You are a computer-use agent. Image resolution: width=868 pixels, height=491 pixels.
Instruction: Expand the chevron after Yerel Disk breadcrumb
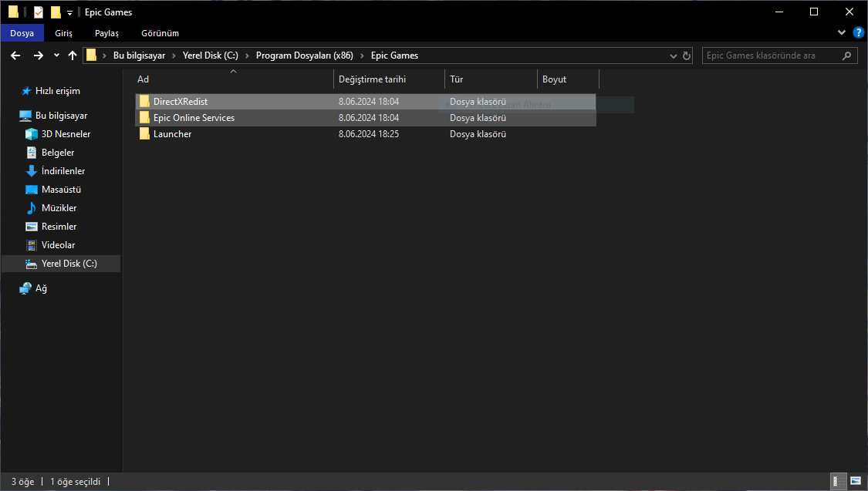(x=247, y=55)
